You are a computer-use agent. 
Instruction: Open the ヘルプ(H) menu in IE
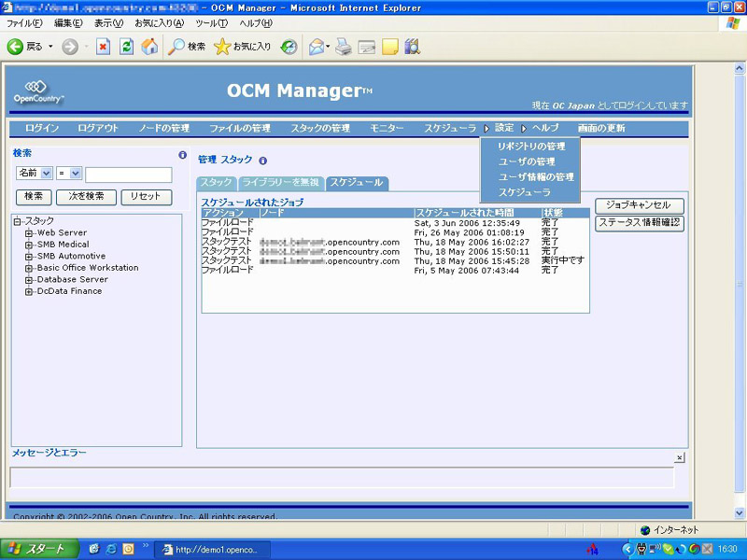click(x=256, y=22)
